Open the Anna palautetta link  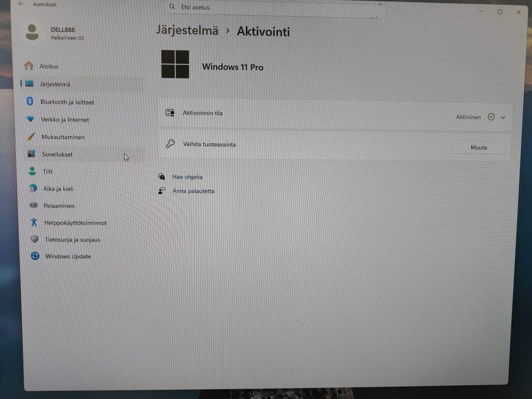(193, 191)
